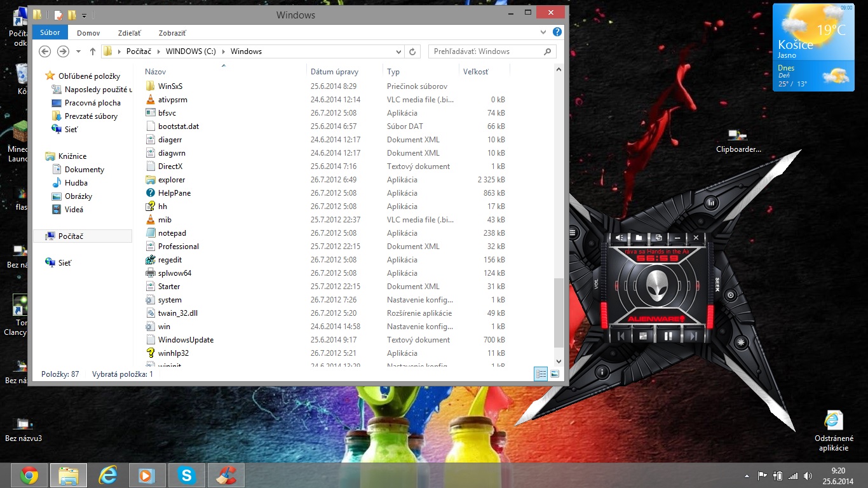
Task: Click the Alienware player overlapping-squares mode icon
Action: click(658, 238)
